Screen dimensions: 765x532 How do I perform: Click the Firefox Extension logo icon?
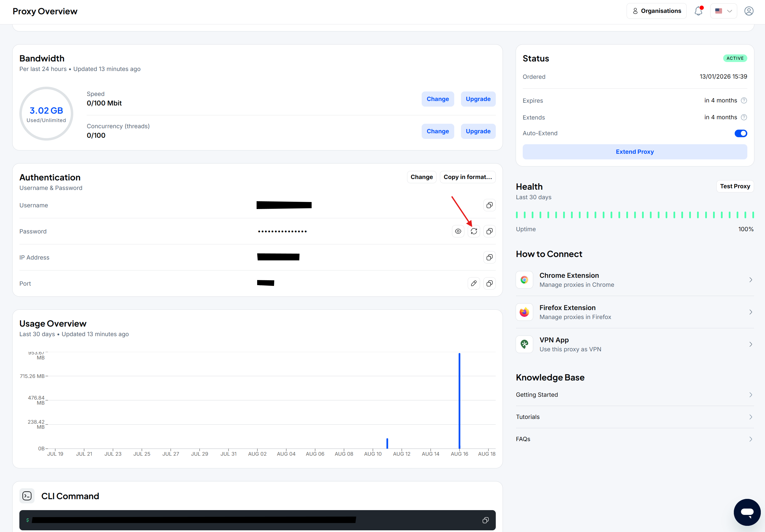524,312
